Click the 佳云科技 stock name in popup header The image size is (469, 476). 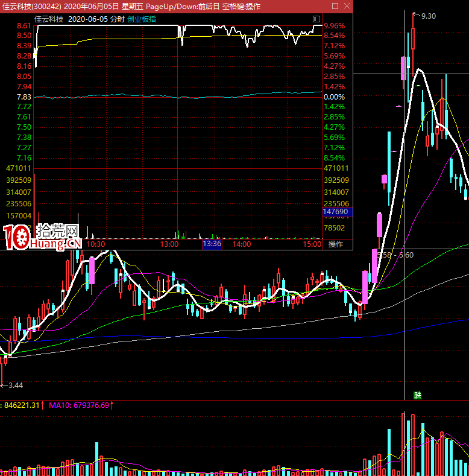(49, 19)
